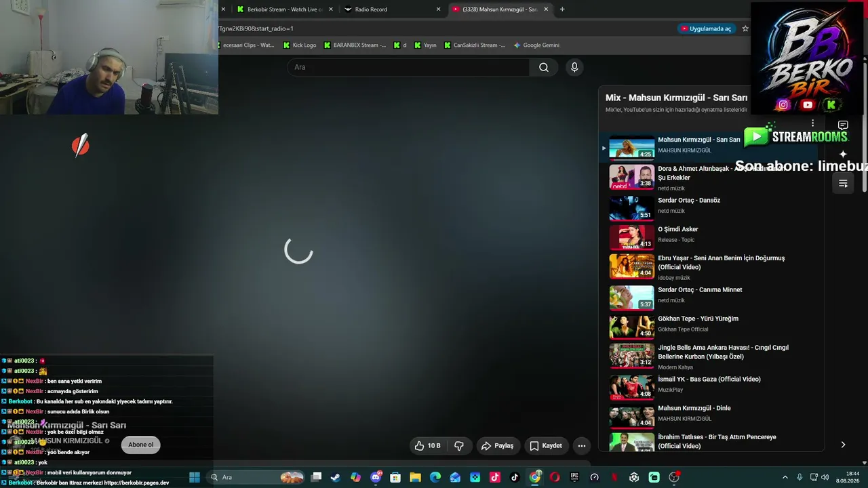The height and width of the screenshot is (488, 868).
Task: Subscribe with the Abone ol button
Action: [141, 445]
